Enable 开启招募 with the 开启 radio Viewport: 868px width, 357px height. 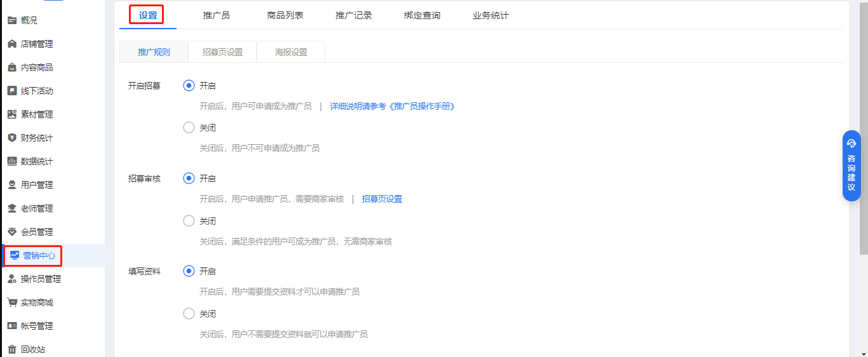tap(189, 86)
